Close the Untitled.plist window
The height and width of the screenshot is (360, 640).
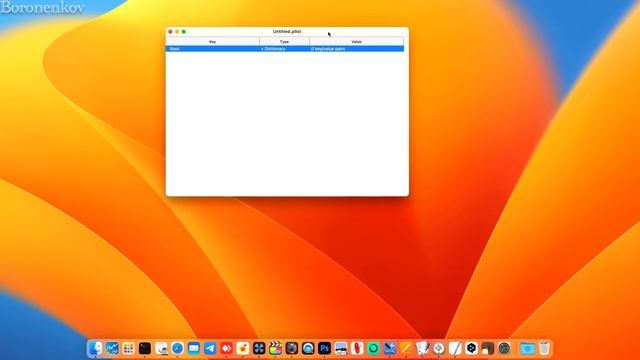point(170,31)
